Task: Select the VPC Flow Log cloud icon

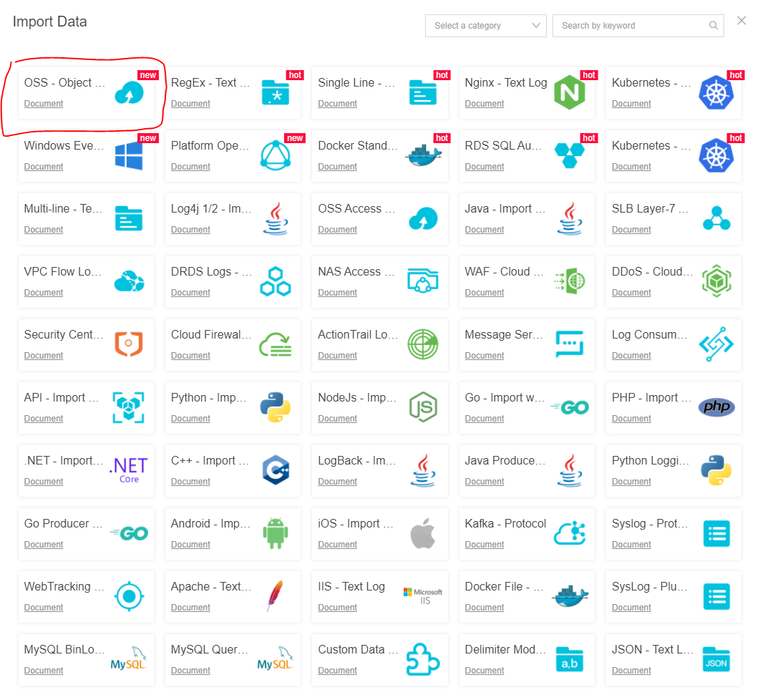Action: 129,281
